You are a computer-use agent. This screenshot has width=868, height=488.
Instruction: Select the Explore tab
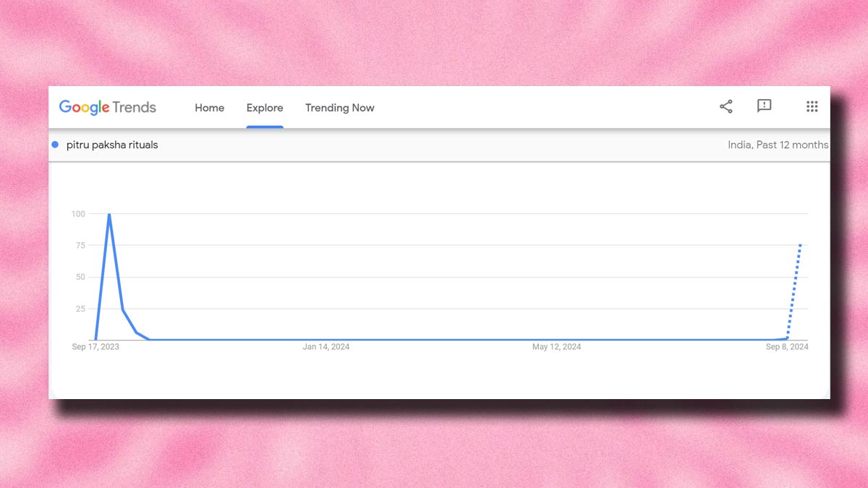coord(265,107)
